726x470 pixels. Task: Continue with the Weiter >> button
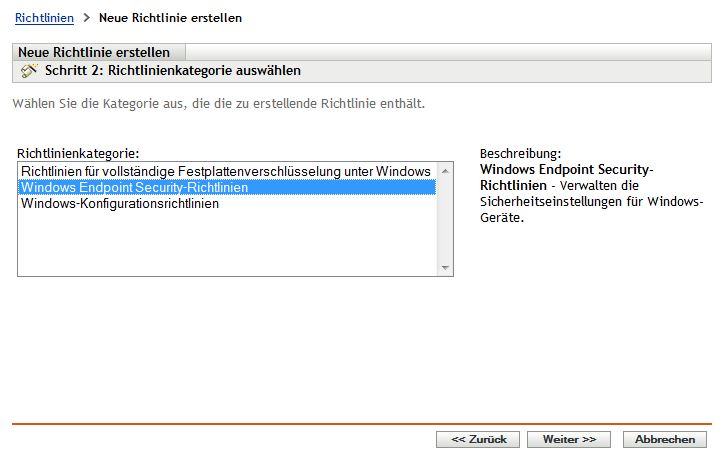click(569, 439)
